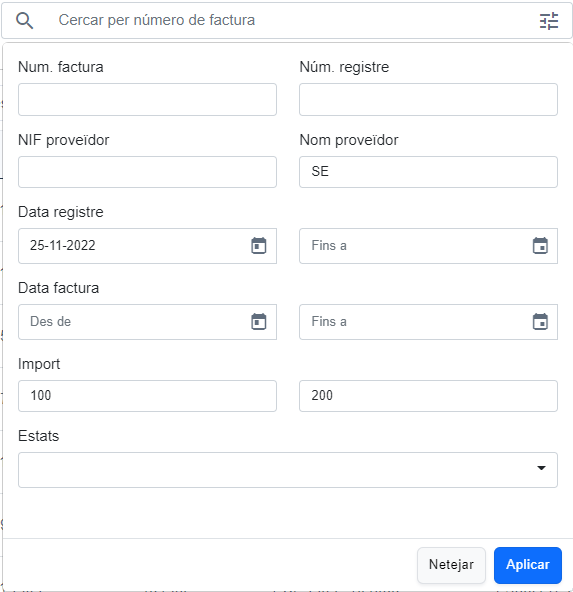Open calendar for Data registre start date
This screenshot has width=573, height=592.
[x=259, y=246]
